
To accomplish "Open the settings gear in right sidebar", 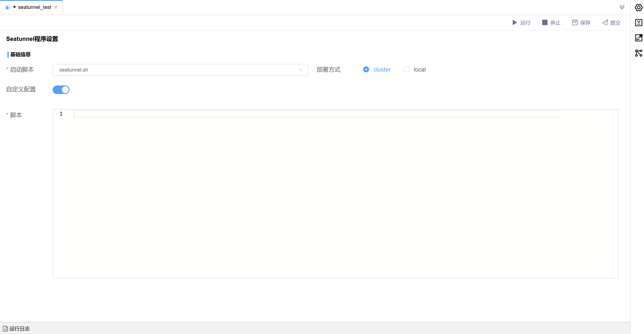I will click(x=639, y=7).
